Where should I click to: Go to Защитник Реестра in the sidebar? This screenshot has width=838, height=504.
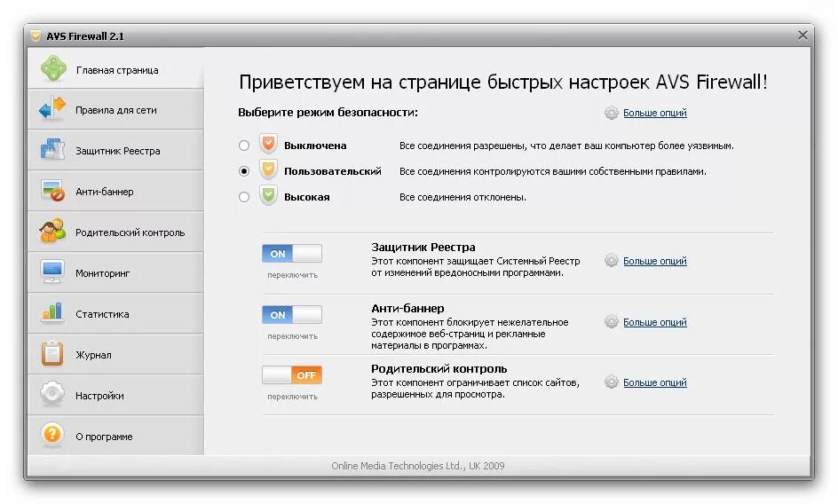pos(115,150)
